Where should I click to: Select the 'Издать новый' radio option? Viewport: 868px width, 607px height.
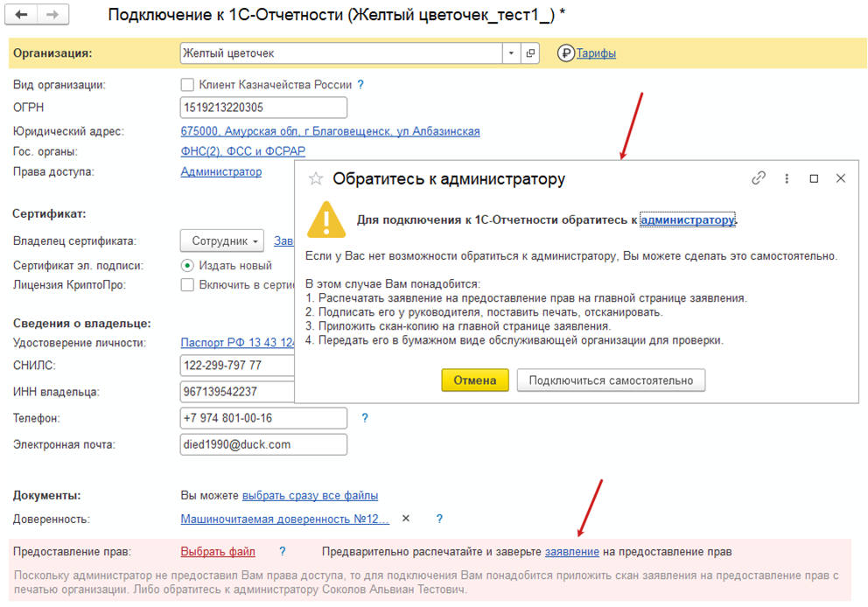point(187,266)
